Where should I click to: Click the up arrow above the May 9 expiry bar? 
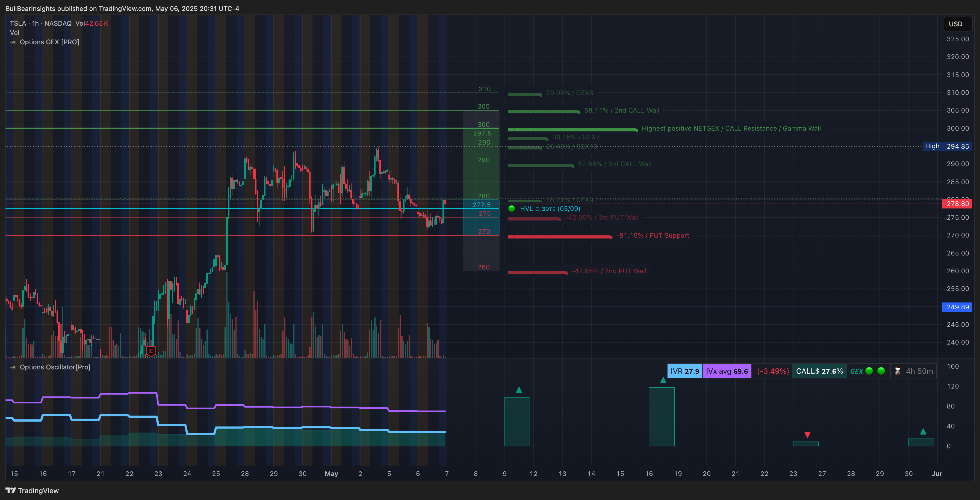pos(519,390)
